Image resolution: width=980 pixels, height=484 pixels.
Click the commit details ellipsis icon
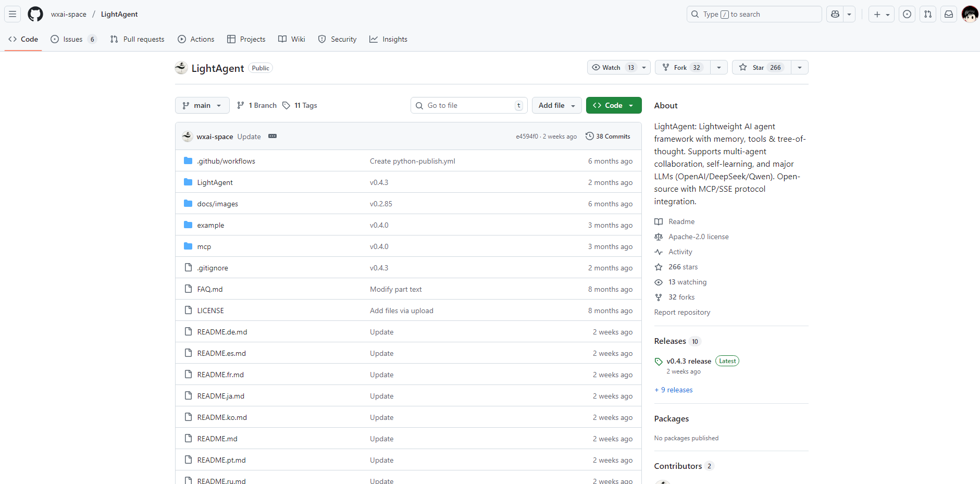pyautogui.click(x=272, y=136)
